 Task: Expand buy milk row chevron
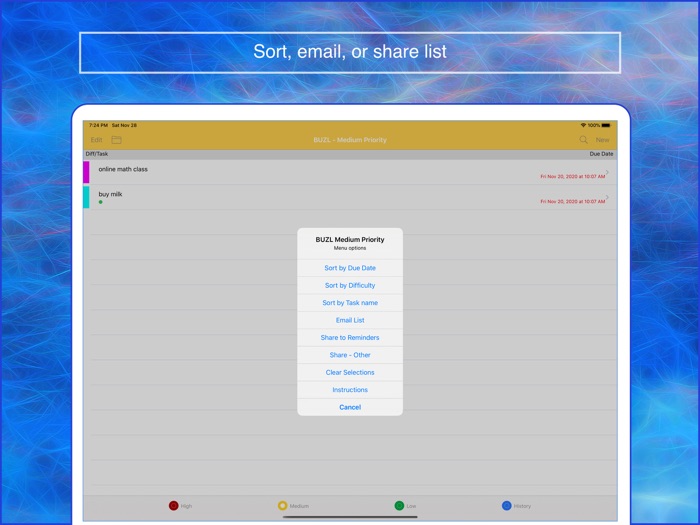pos(608,197)
